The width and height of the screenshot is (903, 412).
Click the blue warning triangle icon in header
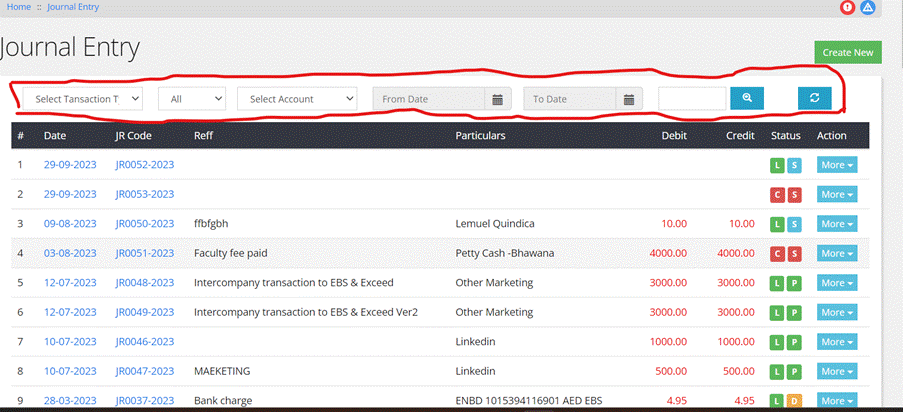[x=868, y=7]
